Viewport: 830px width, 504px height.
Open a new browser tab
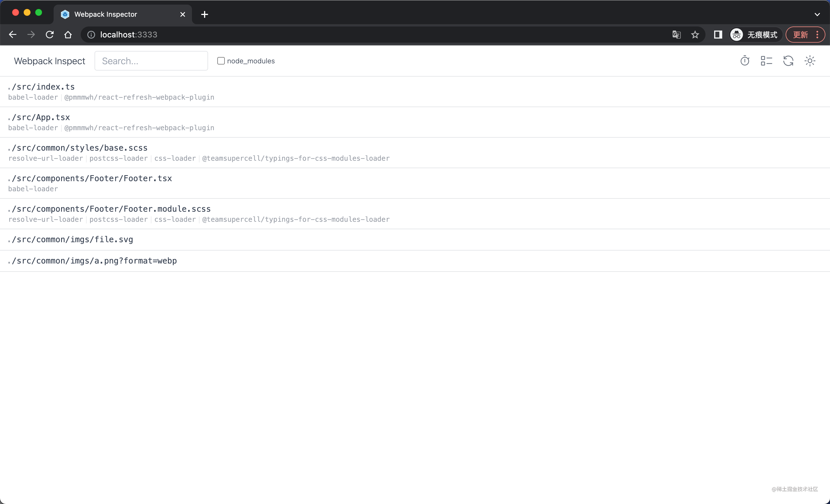coord(204,14)
